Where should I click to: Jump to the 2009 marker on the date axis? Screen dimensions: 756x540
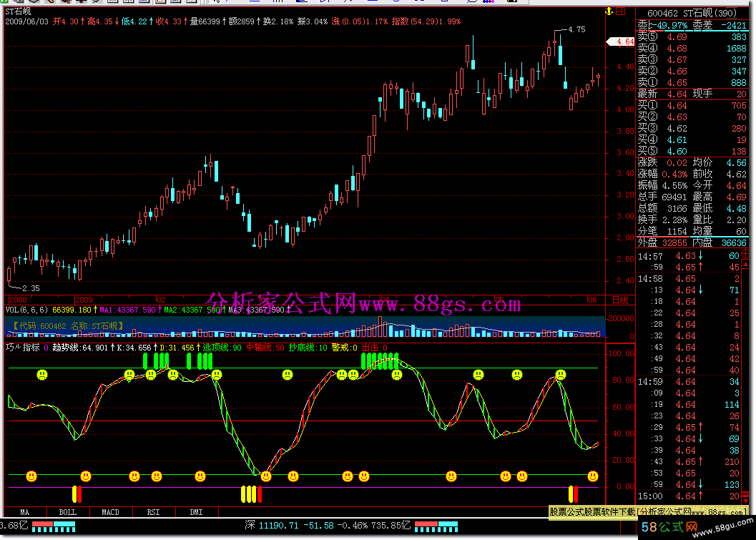pos(84,300)
